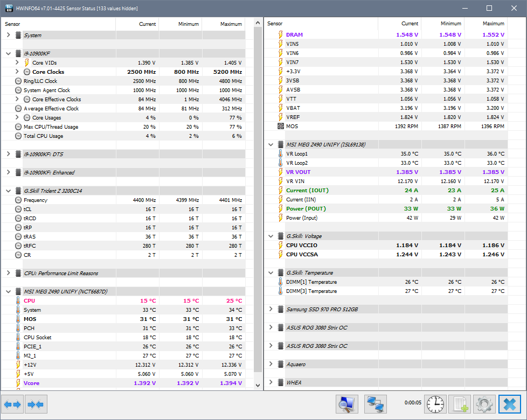The width and height of the screenshot is (527, 420).
Task: Click the expand columns arrows button
Action: tap(13, 404)
